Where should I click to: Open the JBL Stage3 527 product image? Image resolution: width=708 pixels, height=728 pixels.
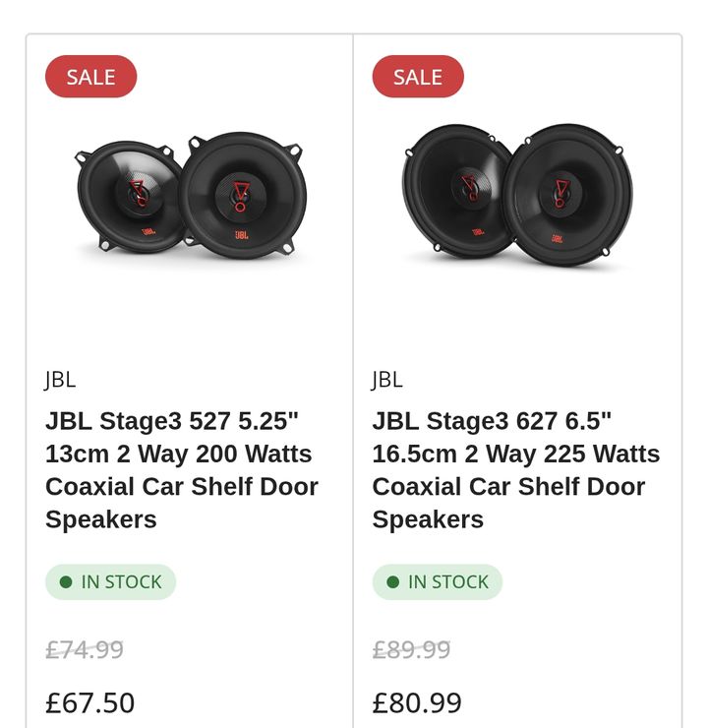(x=191, y=195)
